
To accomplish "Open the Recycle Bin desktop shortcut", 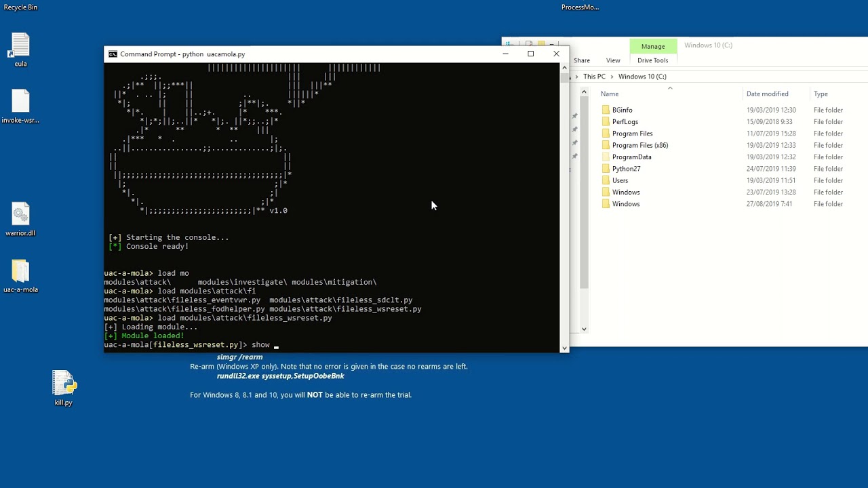I will (20, 7).
